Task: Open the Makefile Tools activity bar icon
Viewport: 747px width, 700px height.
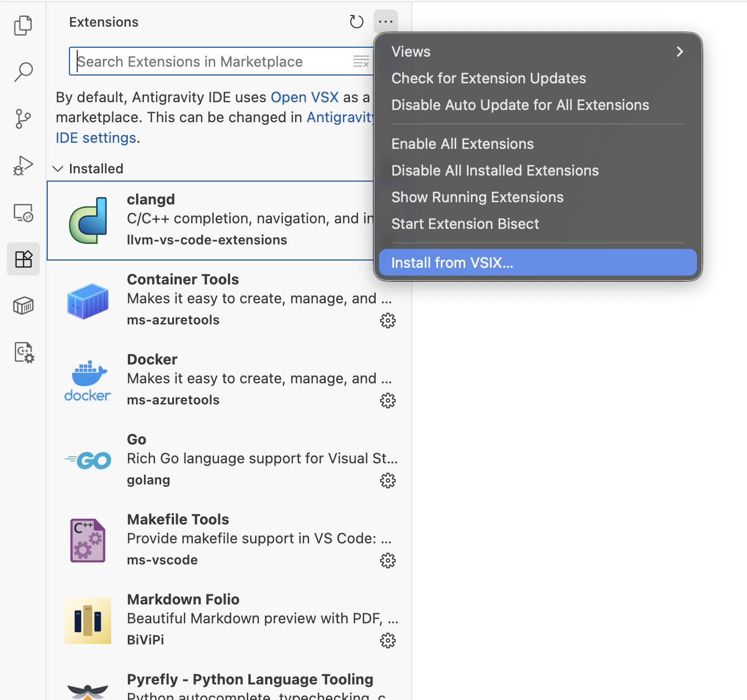Action: tap(24, 352)
